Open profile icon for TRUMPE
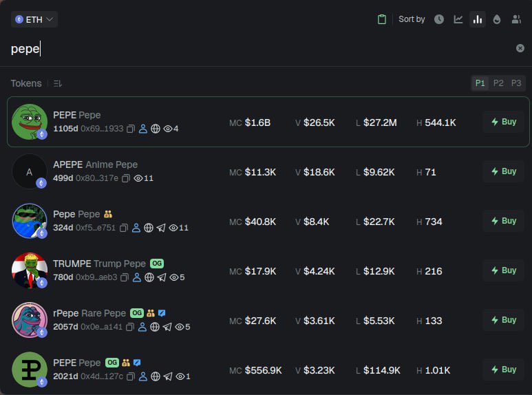Screen dimensions: 532x395 coord(137,277)
